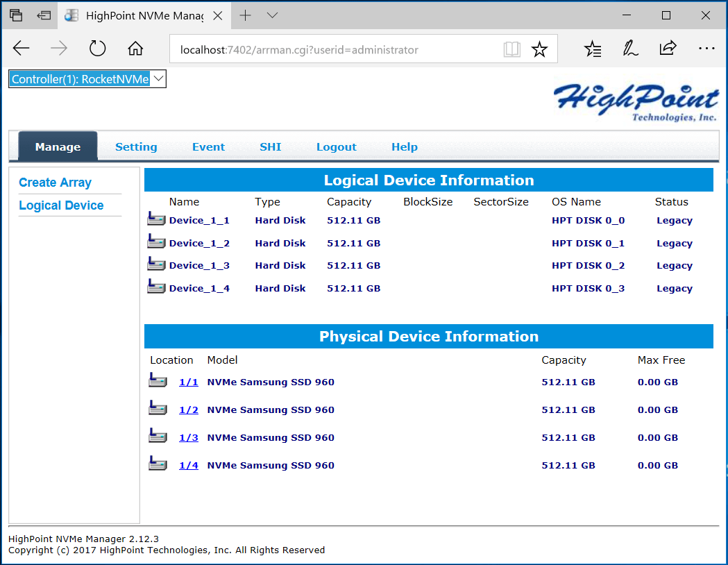Click the Create Array link

[55, 183]
